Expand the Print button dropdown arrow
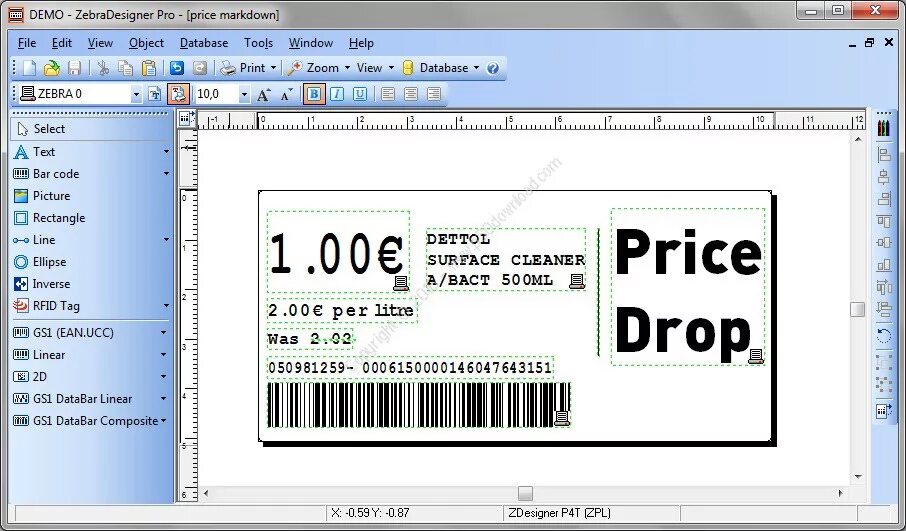Screen dimensions: 906x531 point(273,68)
